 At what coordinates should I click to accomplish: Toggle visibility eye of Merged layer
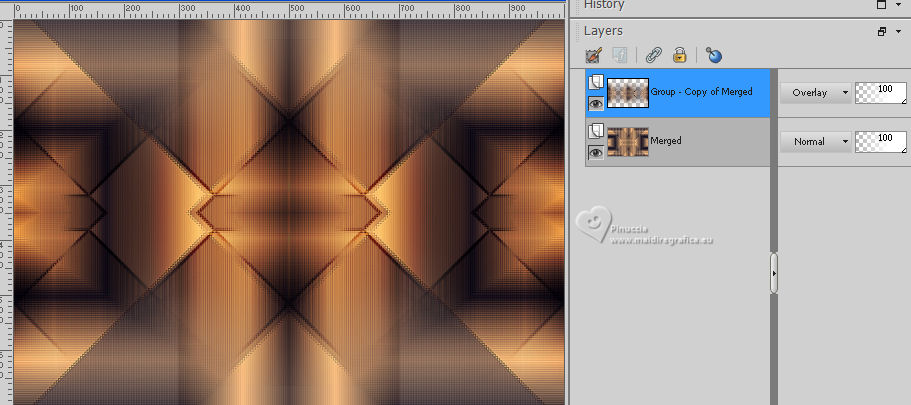coord(596,152)
